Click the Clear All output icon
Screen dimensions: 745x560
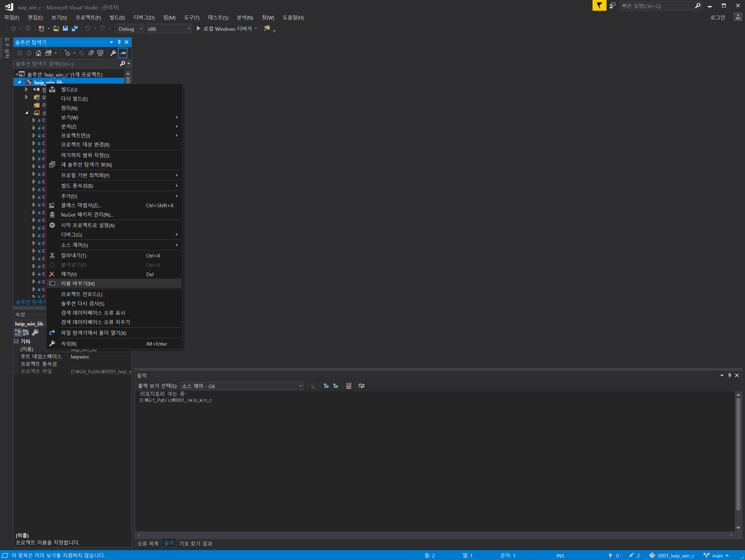[349, 386]
